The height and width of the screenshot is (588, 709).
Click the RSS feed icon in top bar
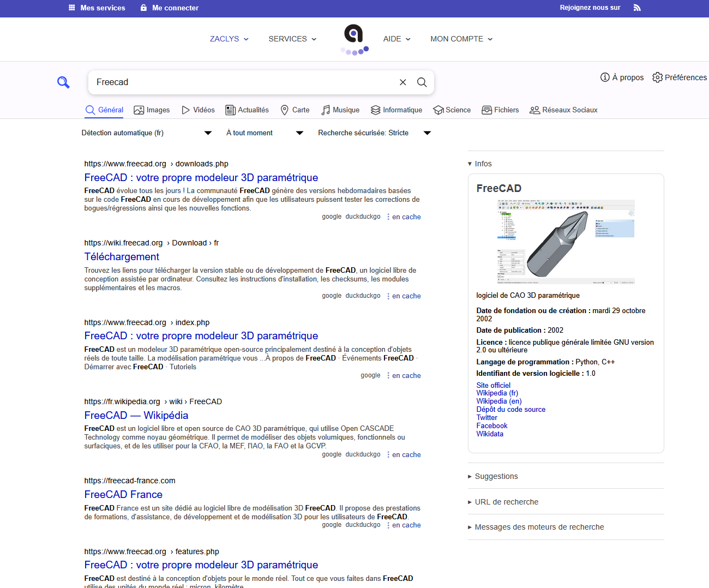click(637, 8)
